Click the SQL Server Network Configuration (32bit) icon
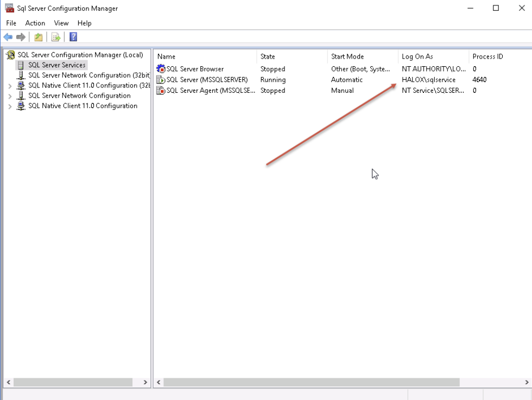 21,75
